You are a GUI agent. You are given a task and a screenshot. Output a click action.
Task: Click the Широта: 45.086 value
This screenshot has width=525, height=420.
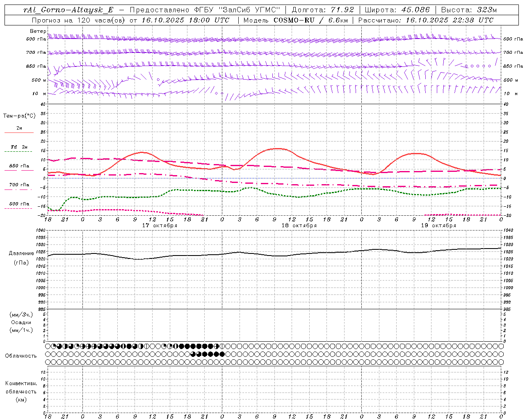pos(397,10)
